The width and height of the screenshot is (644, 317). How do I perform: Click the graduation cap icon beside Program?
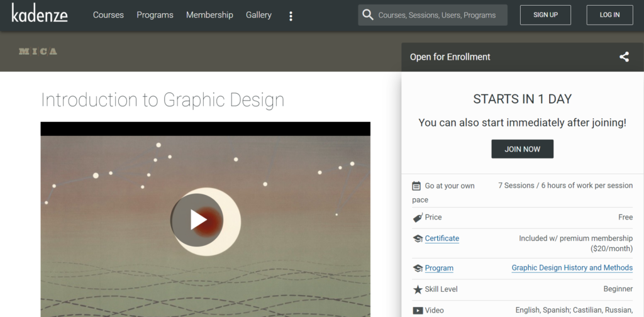coord(418,269)
